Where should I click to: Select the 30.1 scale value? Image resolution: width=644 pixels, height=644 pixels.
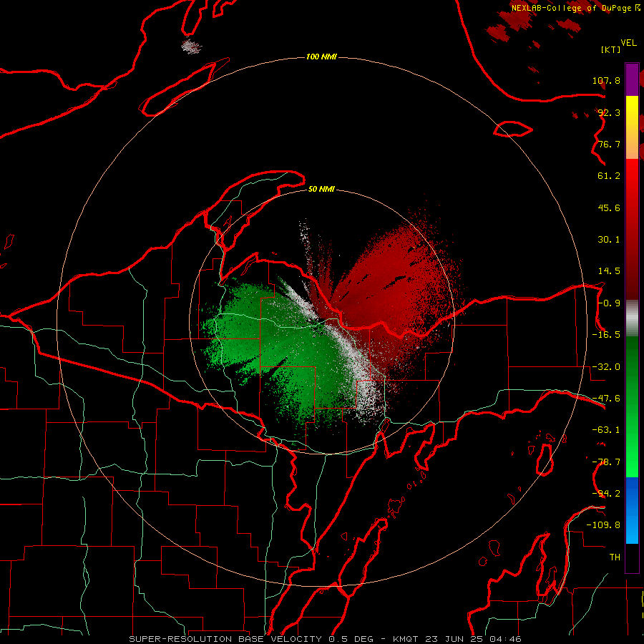point(609,240)
